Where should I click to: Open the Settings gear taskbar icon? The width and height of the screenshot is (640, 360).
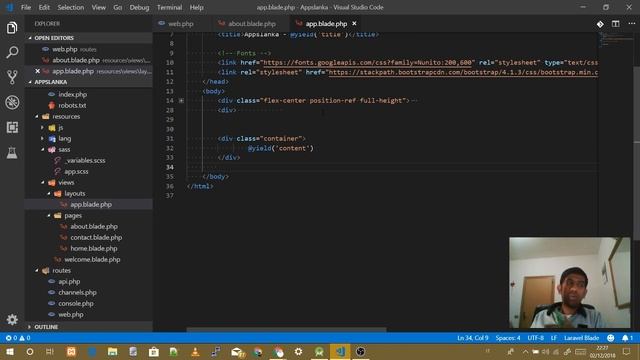click(298, 351)
